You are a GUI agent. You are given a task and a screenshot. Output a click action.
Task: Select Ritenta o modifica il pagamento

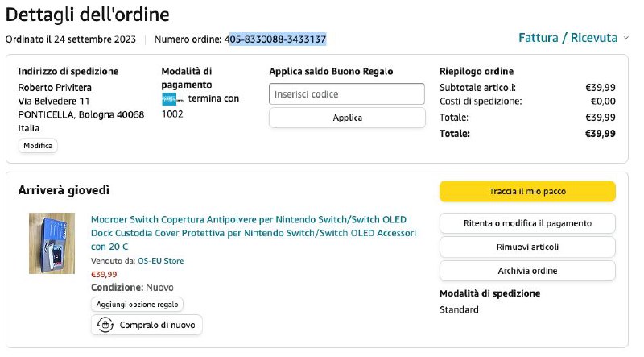527,223
